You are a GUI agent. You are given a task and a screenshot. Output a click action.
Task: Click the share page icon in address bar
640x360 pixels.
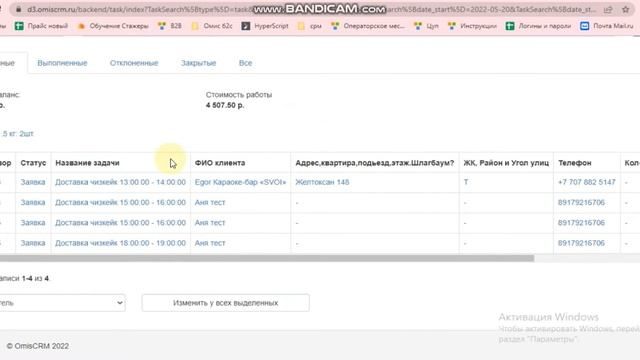click(608, 9)
